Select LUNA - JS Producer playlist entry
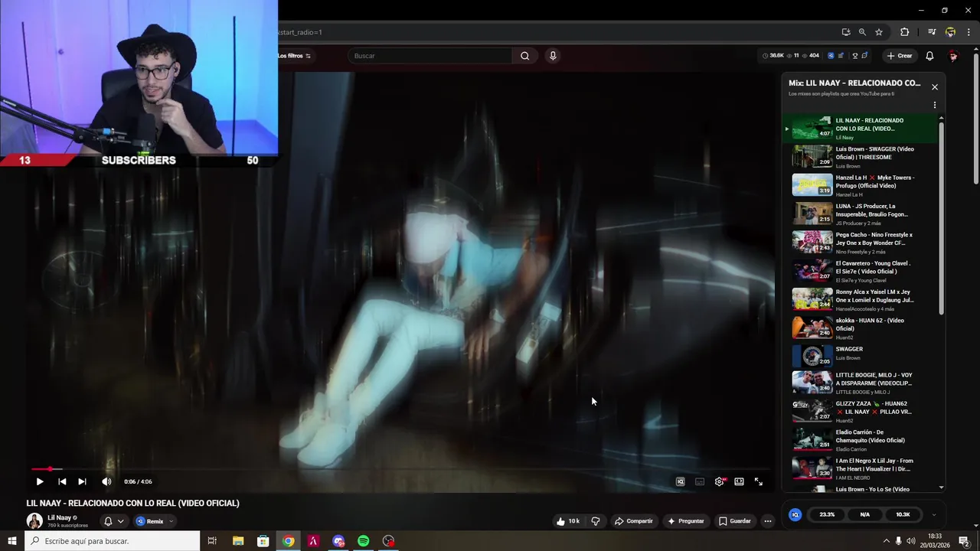 point(861,214)
